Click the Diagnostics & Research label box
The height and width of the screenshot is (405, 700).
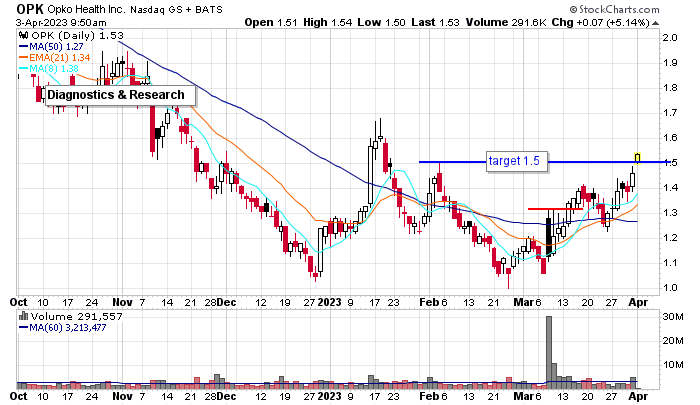point(120,95)
